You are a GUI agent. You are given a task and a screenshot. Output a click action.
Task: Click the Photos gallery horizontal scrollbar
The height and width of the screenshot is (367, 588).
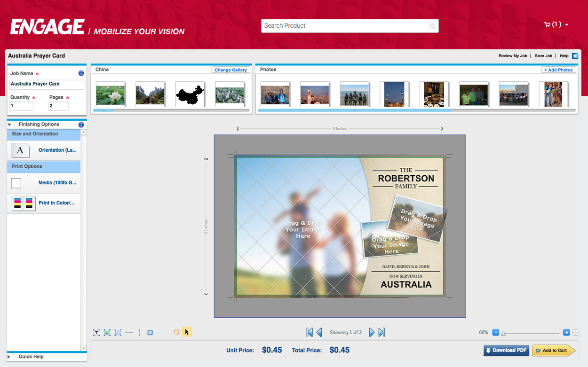pos(417,110)
